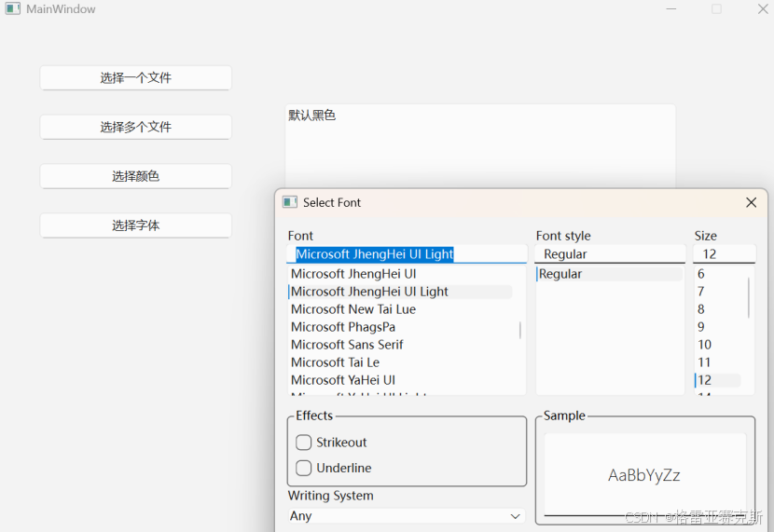Screen dimensions: 774x532
Task: Select Microsoft JhengHei UI Light in list
Action: click(401, 292)
